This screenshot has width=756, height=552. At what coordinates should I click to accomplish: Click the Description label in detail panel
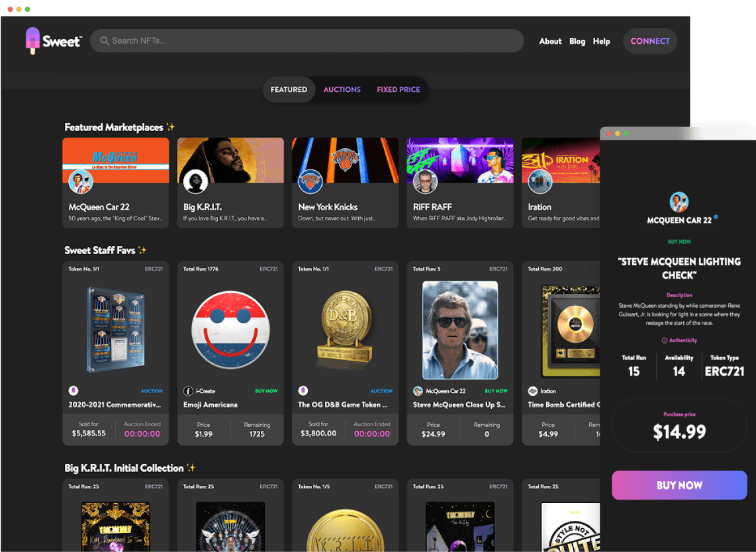[x=679, y=295]
